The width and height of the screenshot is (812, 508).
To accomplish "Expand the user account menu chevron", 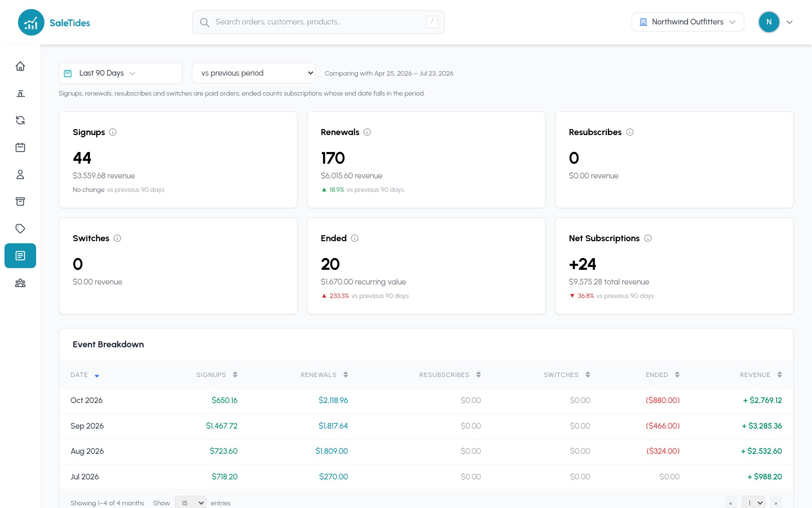I will (x=789, y=22).
